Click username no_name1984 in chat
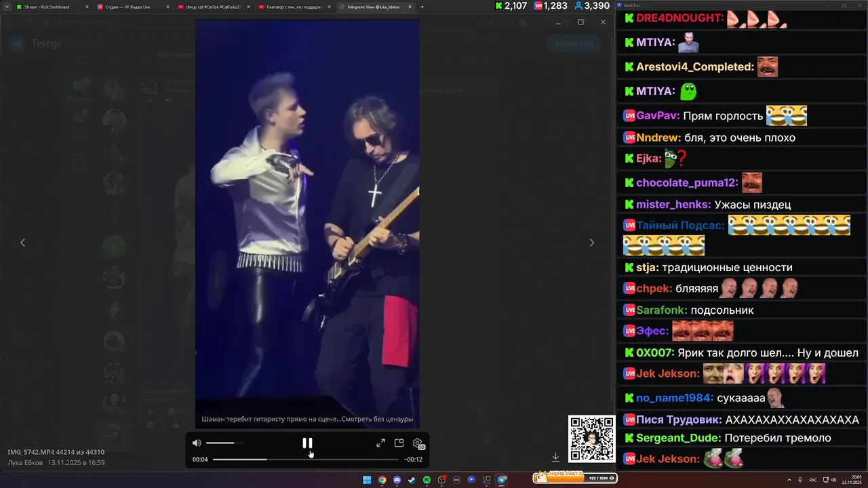This screenshot has height=488, width=868. [x=675, y=399]
